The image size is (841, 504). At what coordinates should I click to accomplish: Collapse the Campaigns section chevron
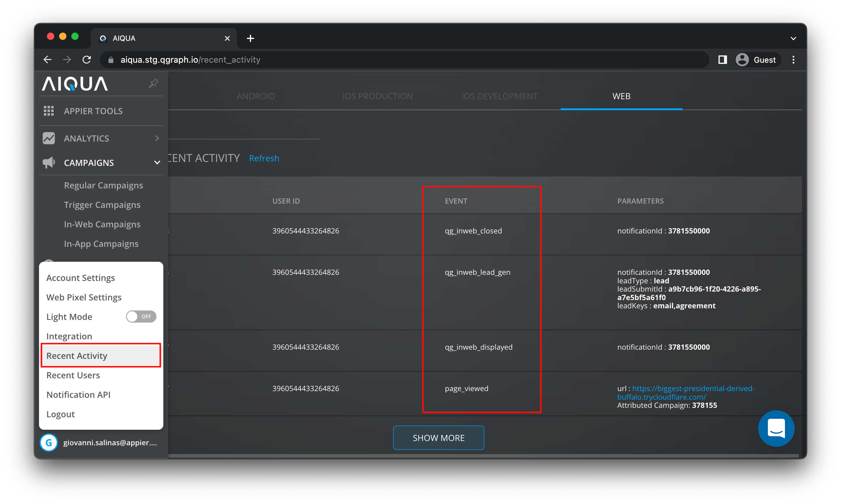[x=157, y=163]
